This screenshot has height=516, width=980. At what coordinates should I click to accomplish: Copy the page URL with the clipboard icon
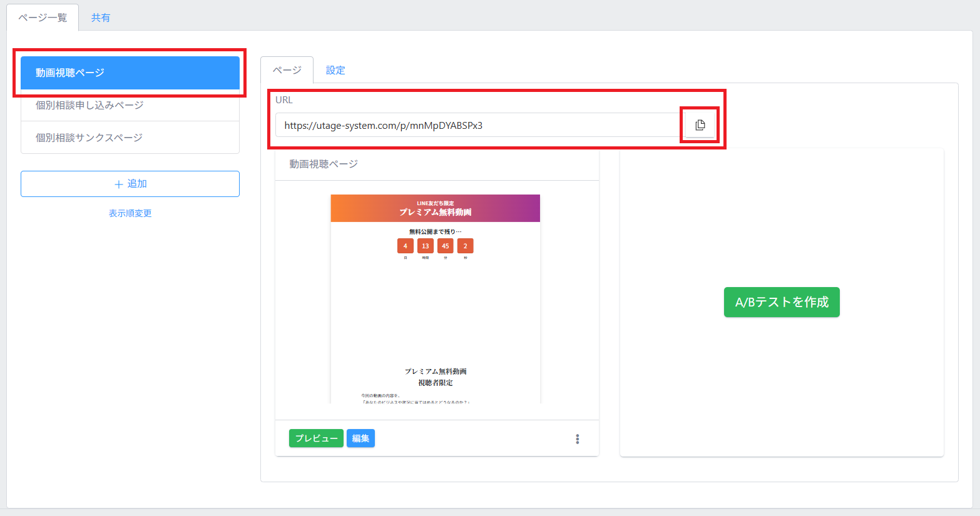[x=700, y=125]
